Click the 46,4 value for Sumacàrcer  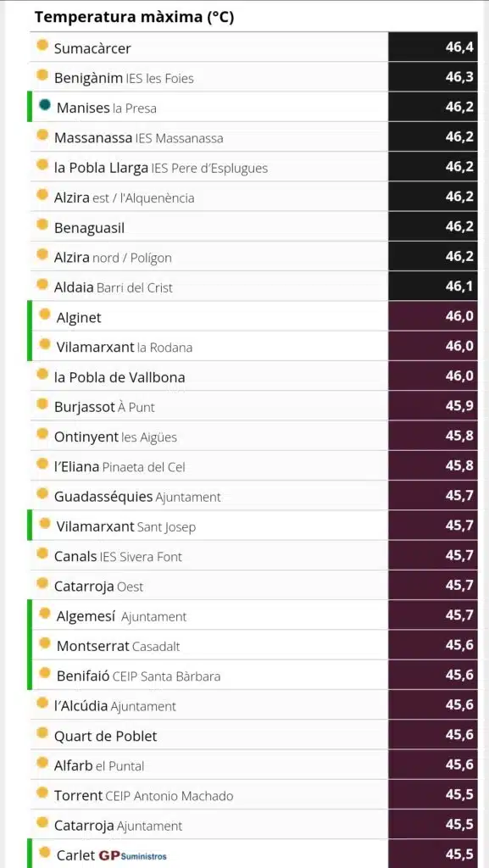click(459, 47)
